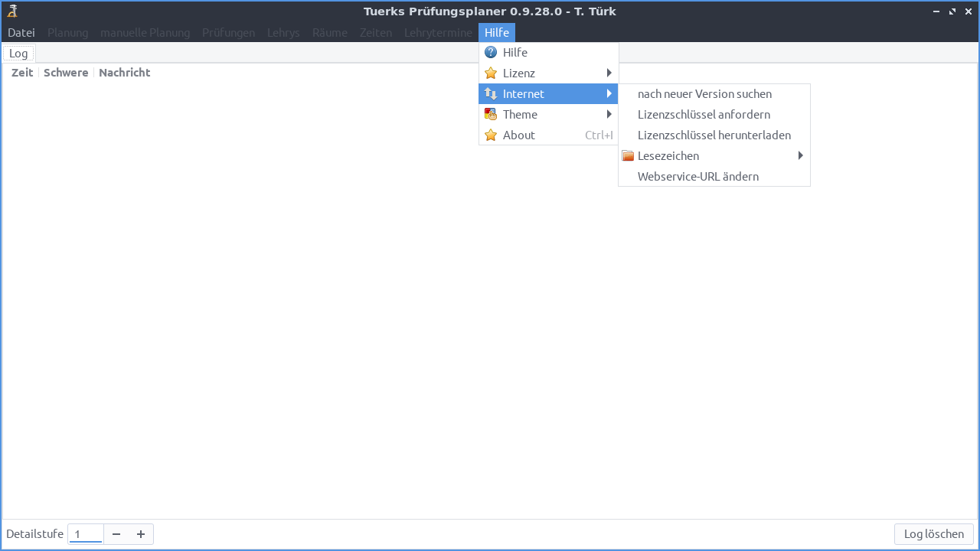Click the Lesezeichen folder icon
The image size is (980, 551).
[628, 155]
